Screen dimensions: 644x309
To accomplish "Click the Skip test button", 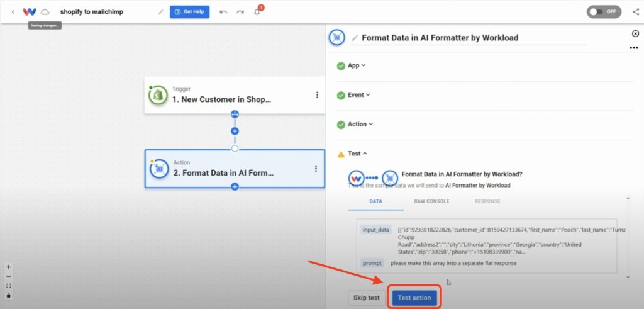I will click(367, 298).
